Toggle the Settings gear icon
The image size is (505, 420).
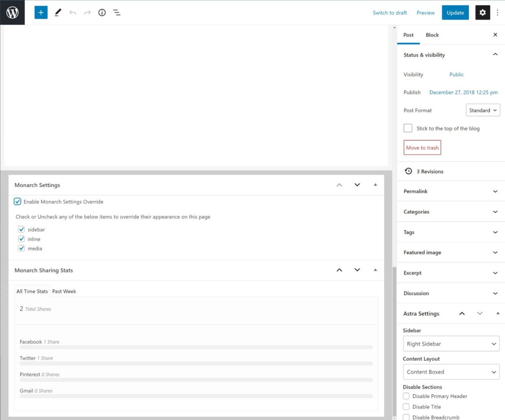[482, 12]
